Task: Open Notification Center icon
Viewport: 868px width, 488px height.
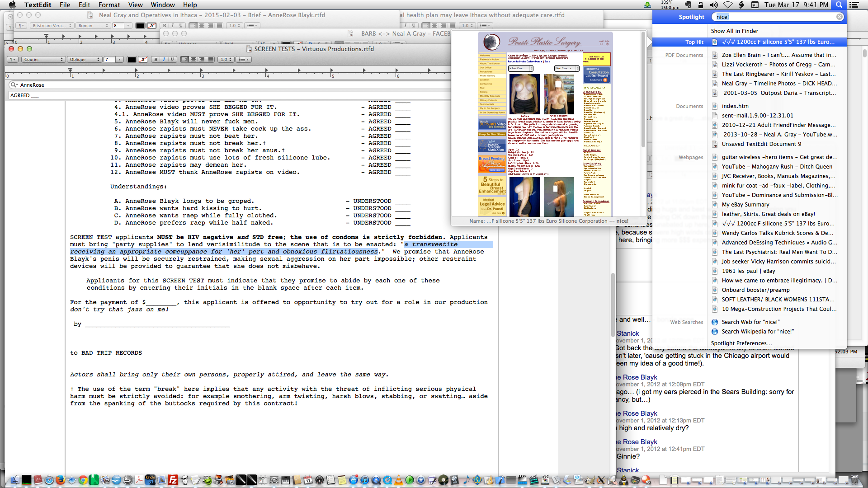Action: (854, 5)
